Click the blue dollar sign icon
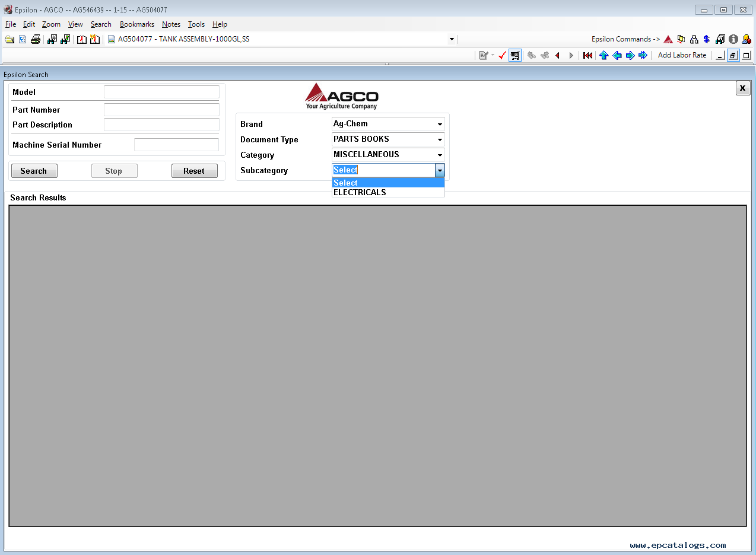The image size is (756, 555). click(x=707, y=39)
